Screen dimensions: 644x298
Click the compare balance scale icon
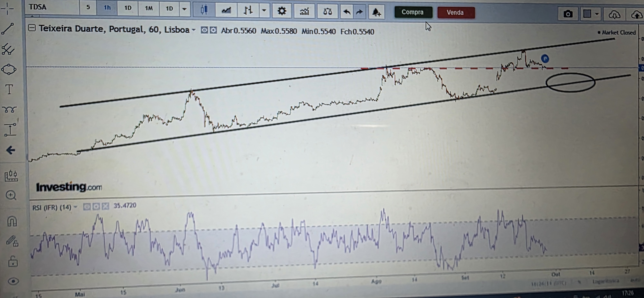click(x=327, y=11)
